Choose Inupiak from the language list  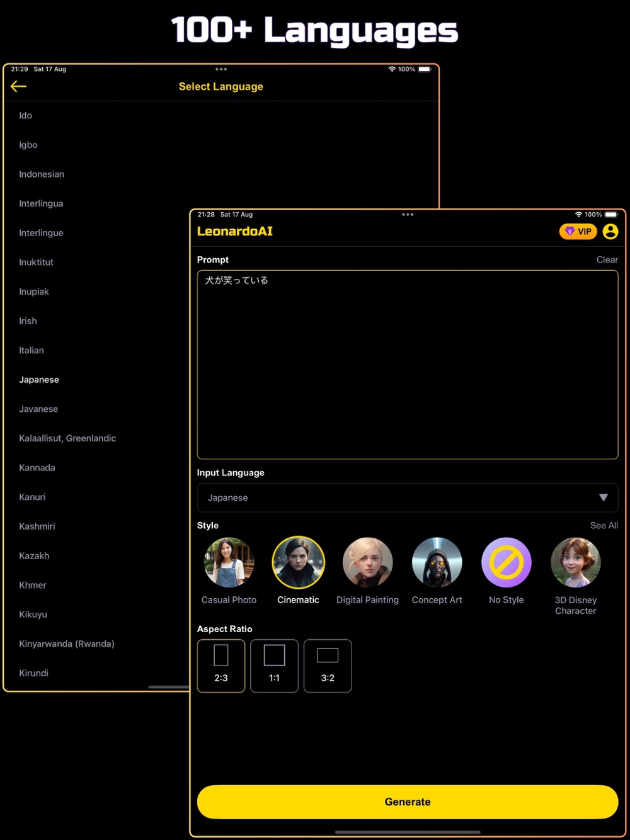pos(34,292)
